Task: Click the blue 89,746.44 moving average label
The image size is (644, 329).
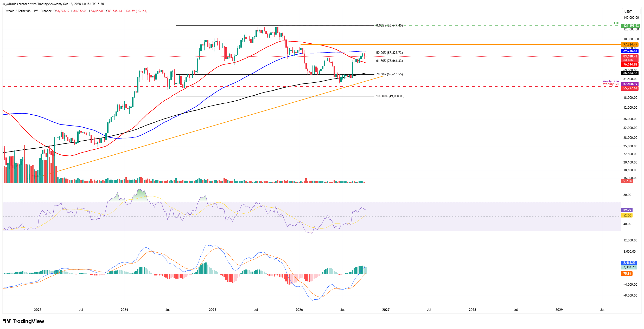Action: click(630, 51)
